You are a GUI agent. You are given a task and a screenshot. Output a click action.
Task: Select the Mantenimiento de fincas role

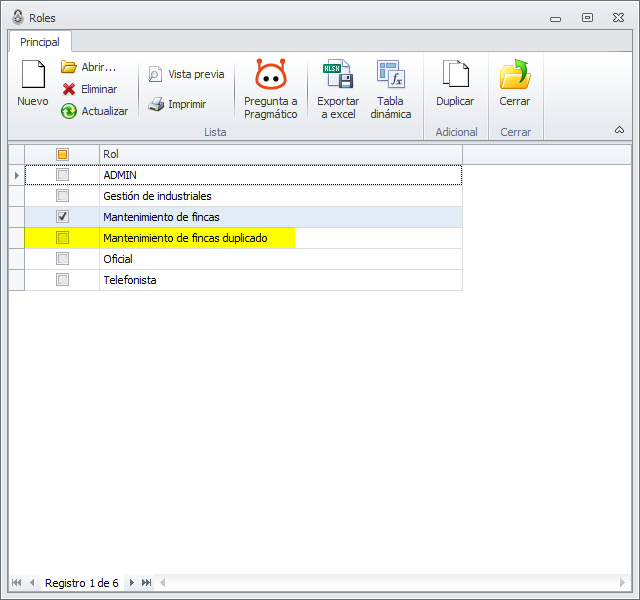pos(244,217)
